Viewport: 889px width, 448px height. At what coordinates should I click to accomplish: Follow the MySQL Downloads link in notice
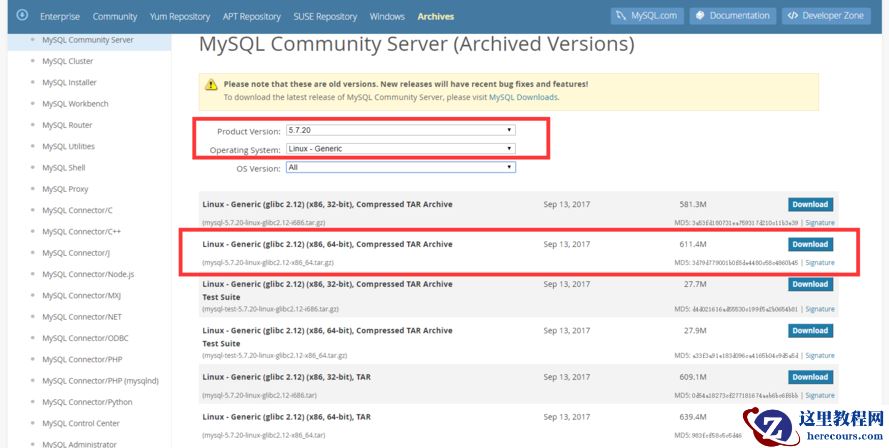tap(523, 97)
